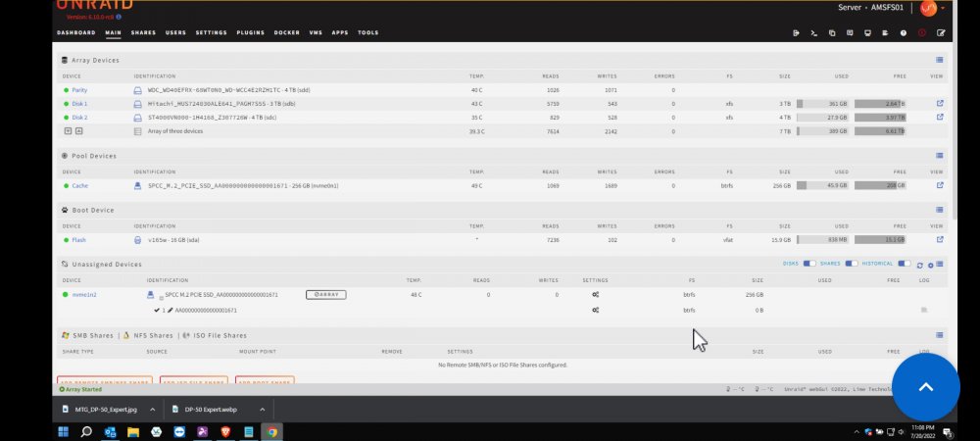Open the Users tab
This screenshot has width=980, height=441.
click(x=175, y=32)
